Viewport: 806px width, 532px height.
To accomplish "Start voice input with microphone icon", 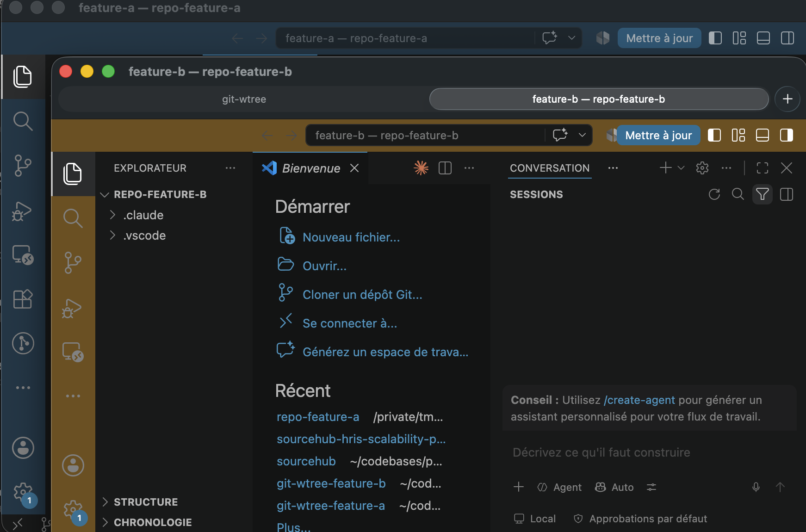I will coord(756,487).
